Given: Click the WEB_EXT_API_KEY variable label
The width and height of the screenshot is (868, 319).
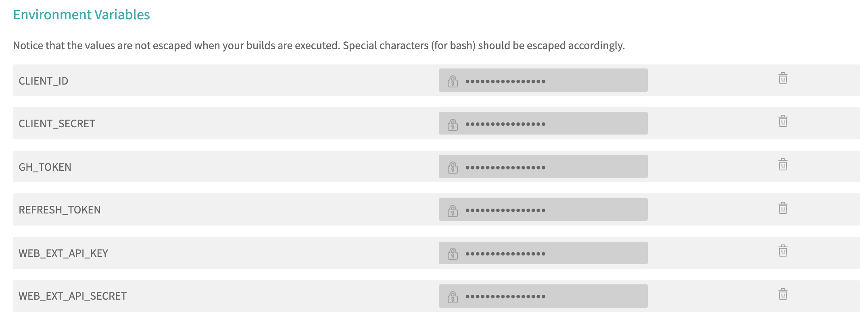Looking at the screenshot, I should [x=63, y=253].
